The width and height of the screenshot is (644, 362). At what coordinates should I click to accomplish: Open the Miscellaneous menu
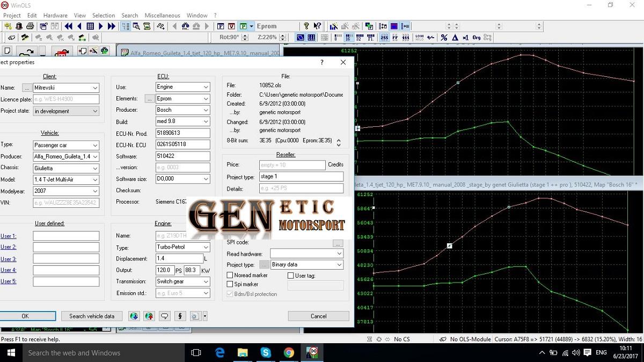163,16
